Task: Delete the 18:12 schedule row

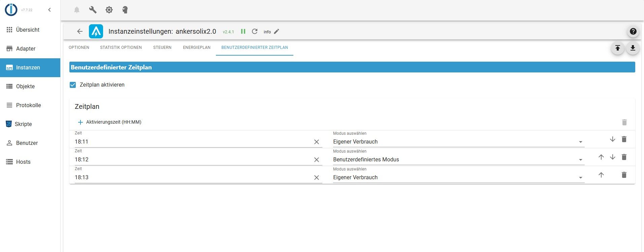Action: point(624,157)
